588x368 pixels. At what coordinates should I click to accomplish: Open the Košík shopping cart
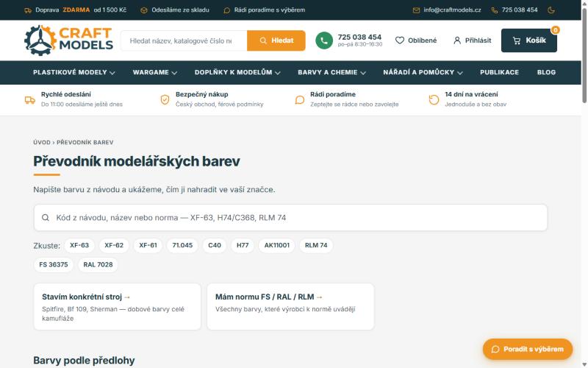coord(528,40)
